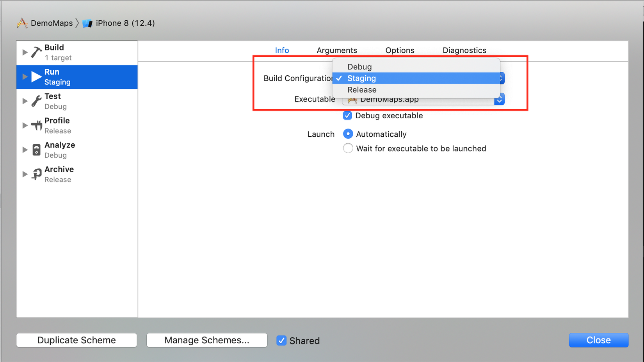The image size is (644, 362).
Task: Open Manage Schemes dialog
Action: [207, 340]
